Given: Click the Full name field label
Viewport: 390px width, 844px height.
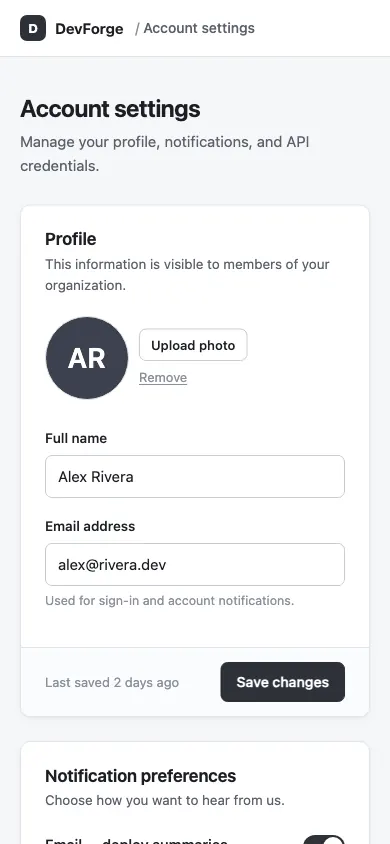Looking at the screenshot, I should 76,438.
